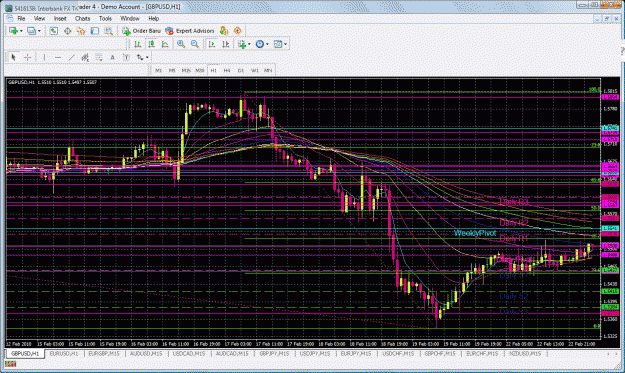Select the Horizontal Line drawing tool

point(58,57)
